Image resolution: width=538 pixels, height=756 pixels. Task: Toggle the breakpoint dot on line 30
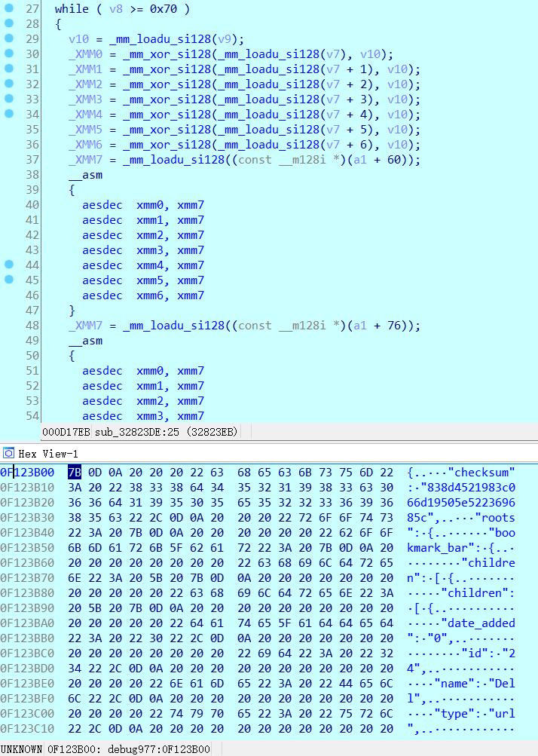coord(9,53)
